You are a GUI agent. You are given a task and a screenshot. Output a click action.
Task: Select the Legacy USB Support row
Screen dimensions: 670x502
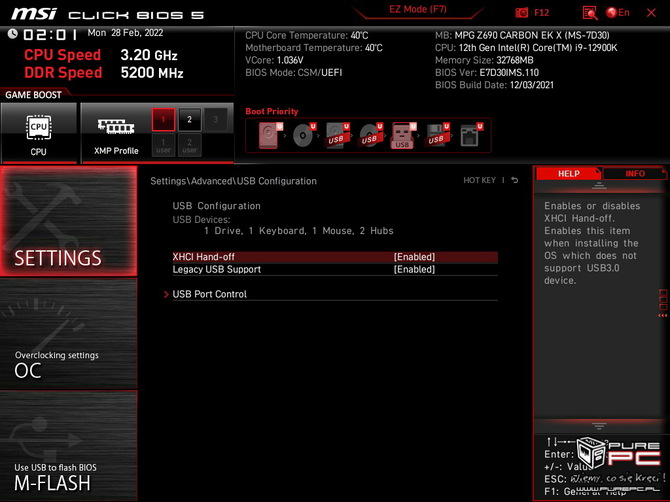(335, 270)
